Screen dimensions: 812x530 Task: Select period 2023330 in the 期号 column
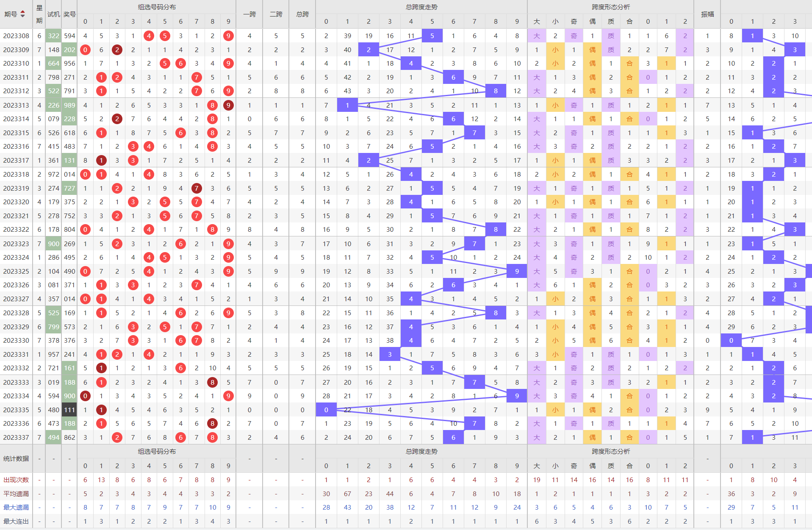17,341
